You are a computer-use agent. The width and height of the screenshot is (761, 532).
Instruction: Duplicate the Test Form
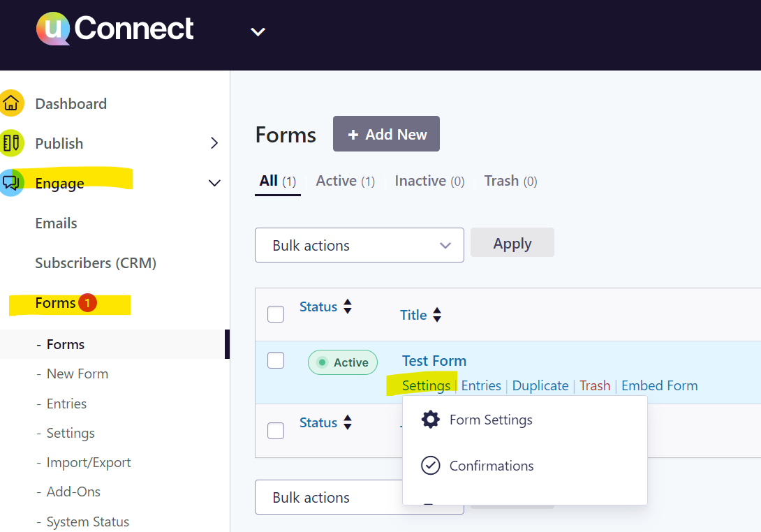pyautogui.click(x=540, y=385)
